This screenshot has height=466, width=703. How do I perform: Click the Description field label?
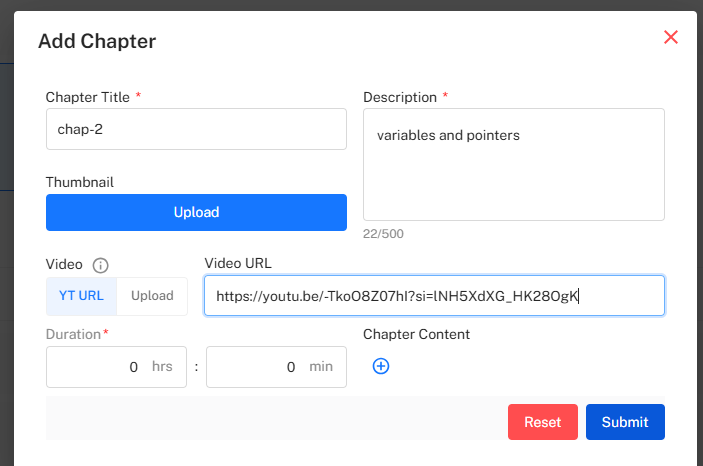click(400, 97)
